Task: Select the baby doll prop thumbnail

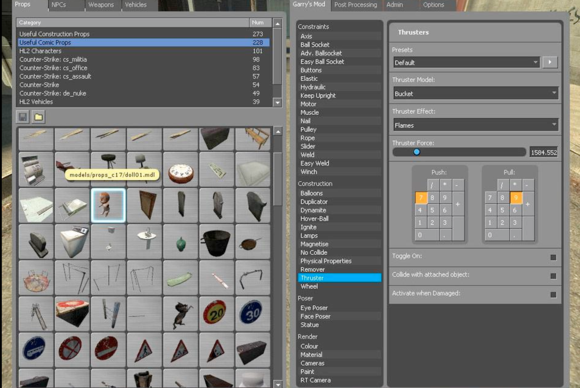Action: [108, 205]
